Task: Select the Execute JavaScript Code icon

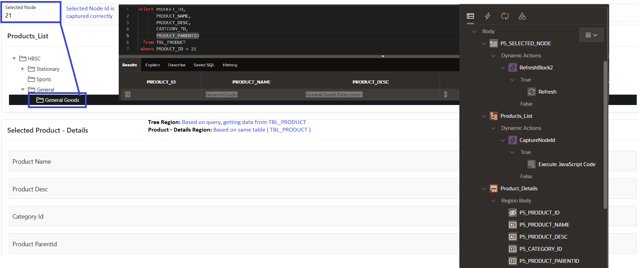Action: [531, 164]
